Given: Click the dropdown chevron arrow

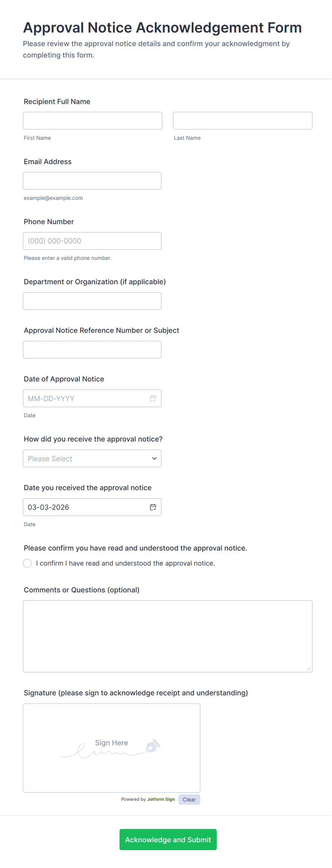Looking at the screenshot, I should point(154,458).
